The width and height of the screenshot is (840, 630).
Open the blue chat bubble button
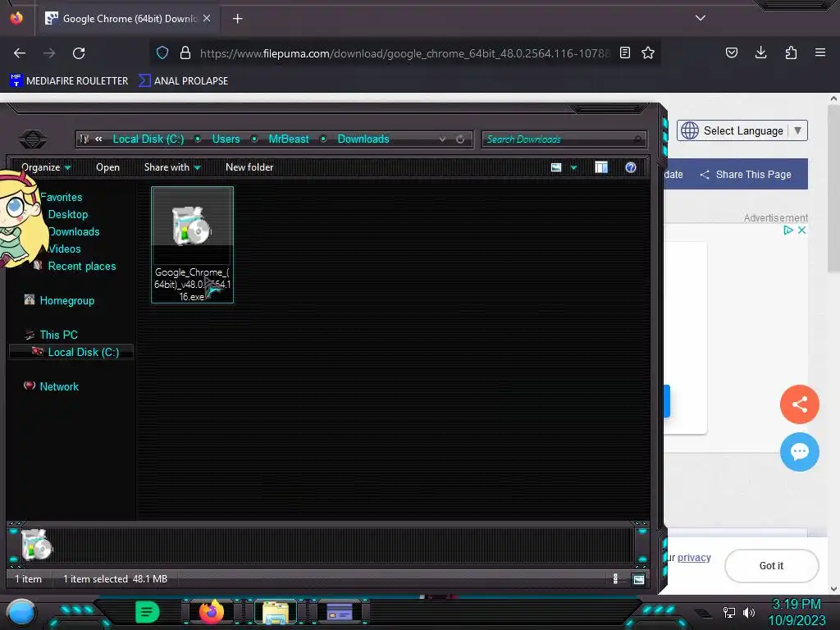[799, 452]
